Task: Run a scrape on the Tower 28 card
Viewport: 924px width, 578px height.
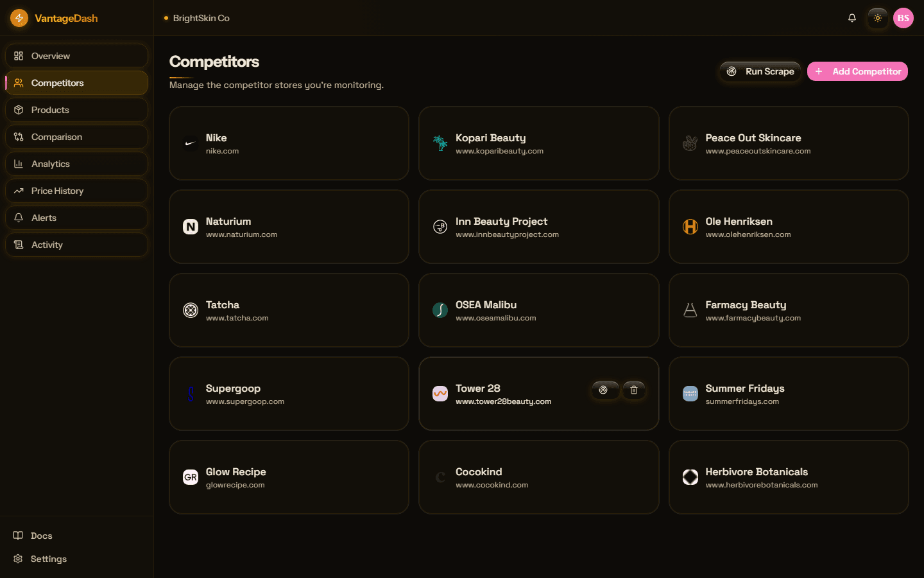Action: 604,390
